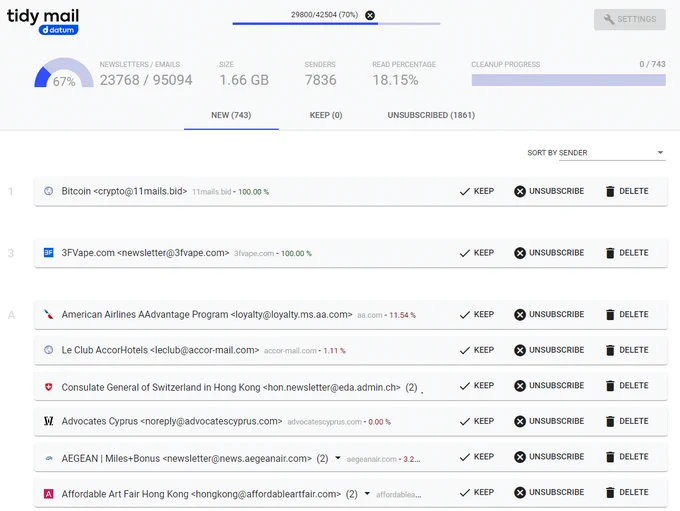680x511 pixels.
Task: Click the 11mails.bid domain text
Action: click(212, 192)
